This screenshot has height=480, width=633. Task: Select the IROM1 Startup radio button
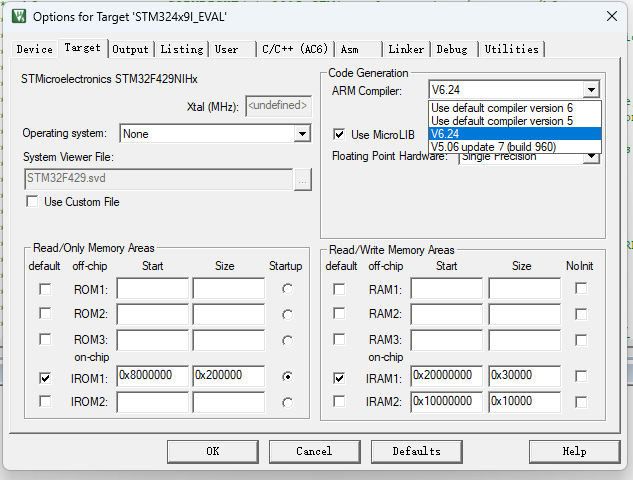287,377
